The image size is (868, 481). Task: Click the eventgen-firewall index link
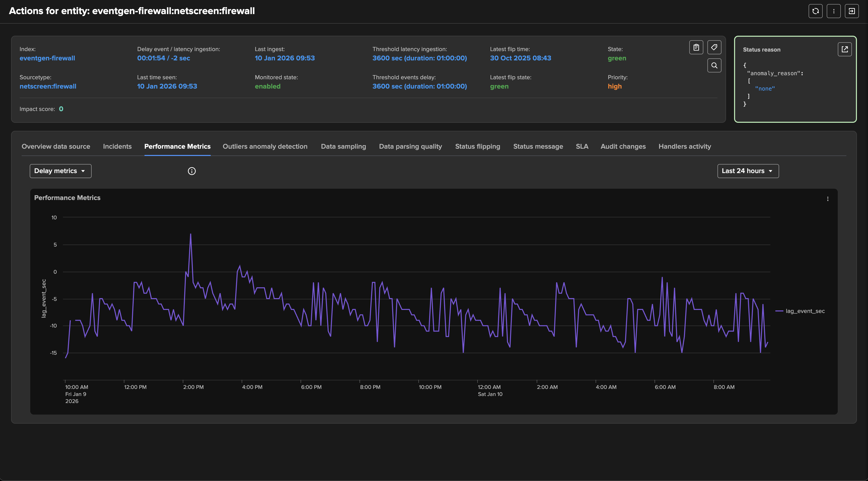coord(47,58)
